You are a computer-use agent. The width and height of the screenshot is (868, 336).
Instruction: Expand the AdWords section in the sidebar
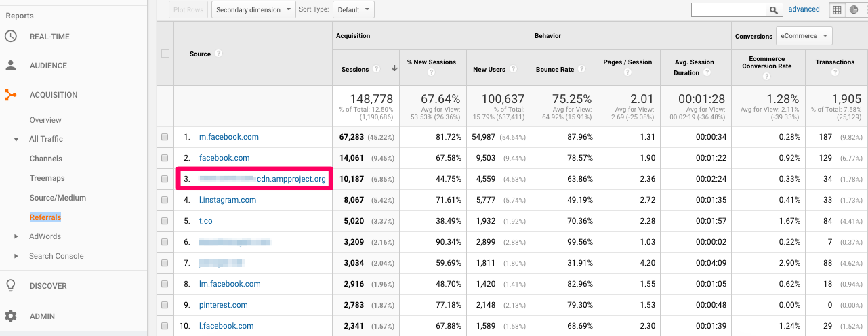(16, 236)
